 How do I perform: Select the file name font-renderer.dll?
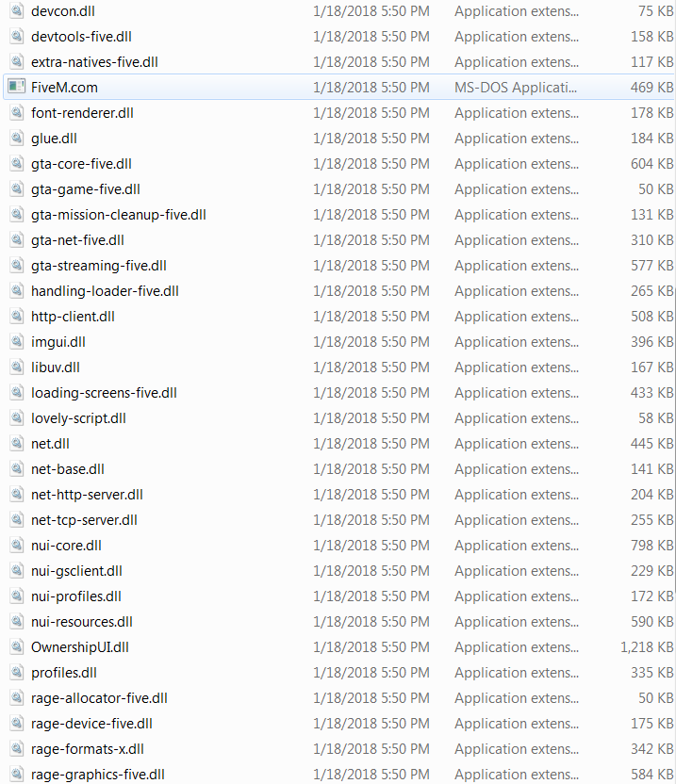point(82,113)
